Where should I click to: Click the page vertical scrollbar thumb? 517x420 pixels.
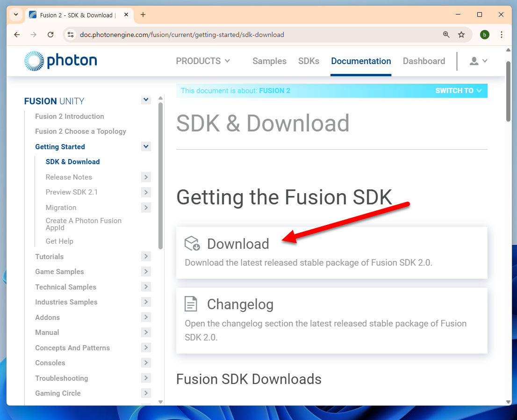[509, 91]
